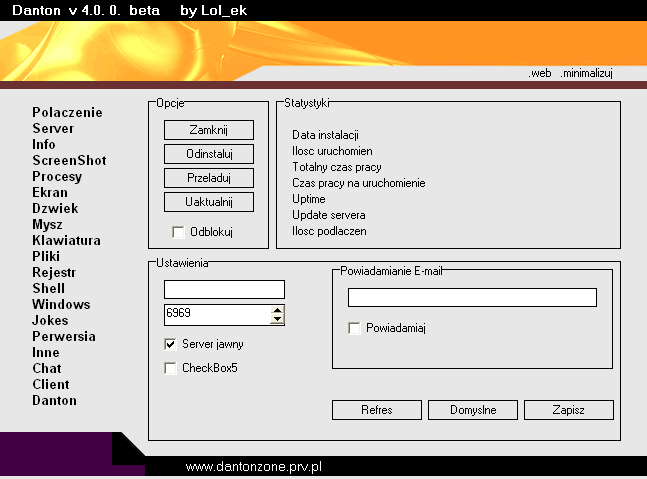Click the e-mail notification address field

click(472, 298)
